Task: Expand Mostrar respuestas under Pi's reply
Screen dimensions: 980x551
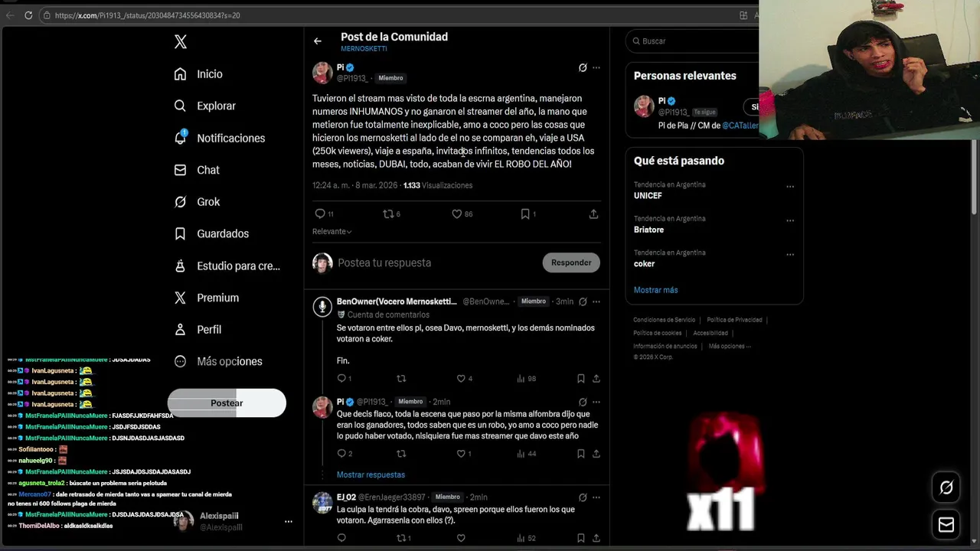Action: pos(371,475)
